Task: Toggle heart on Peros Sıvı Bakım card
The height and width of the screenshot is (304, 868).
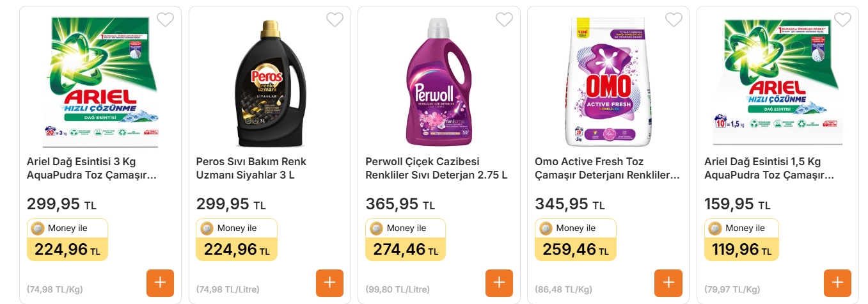Action: pyautogui.click(x=335, y=20)
